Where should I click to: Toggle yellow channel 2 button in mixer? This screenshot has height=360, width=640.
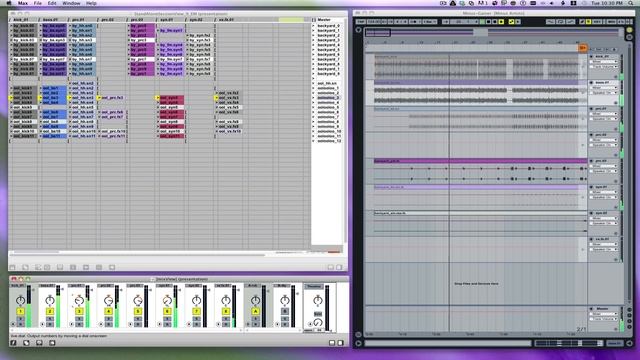[50, 311]
